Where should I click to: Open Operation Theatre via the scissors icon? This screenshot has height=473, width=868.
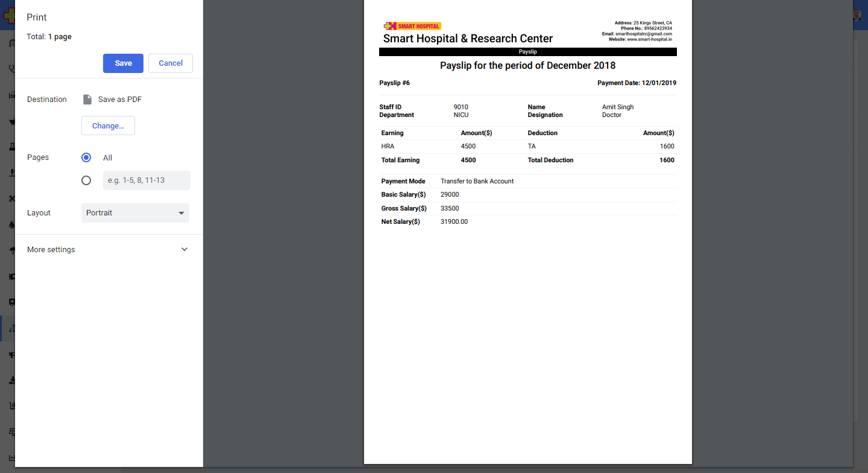[11, 198]
